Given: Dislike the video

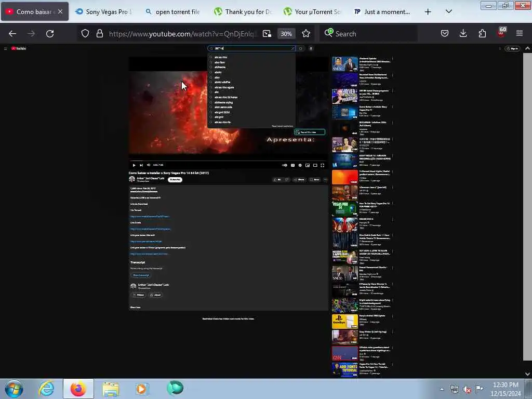Looking at the screenshot, I should point(287,179).
